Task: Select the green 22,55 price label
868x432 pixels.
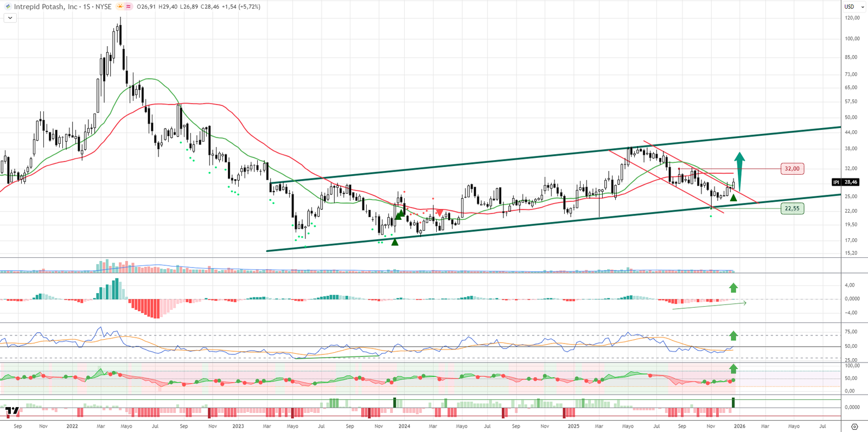Action: click(792, 208)
